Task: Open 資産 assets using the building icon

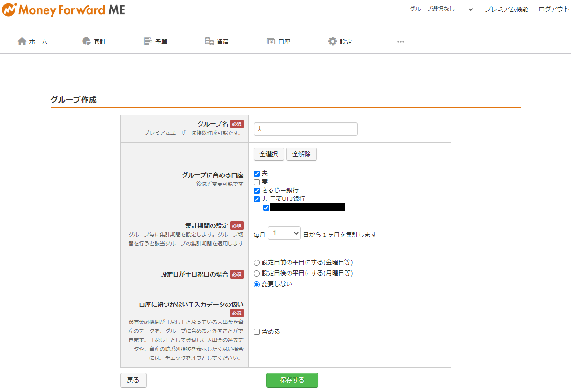Action: (210, 41)
